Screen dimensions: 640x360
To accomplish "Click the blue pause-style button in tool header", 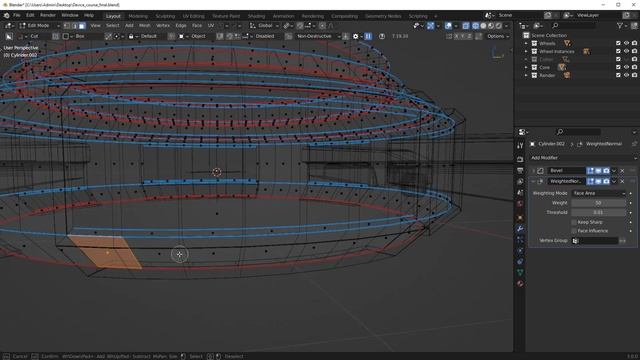I will (368, 36).
